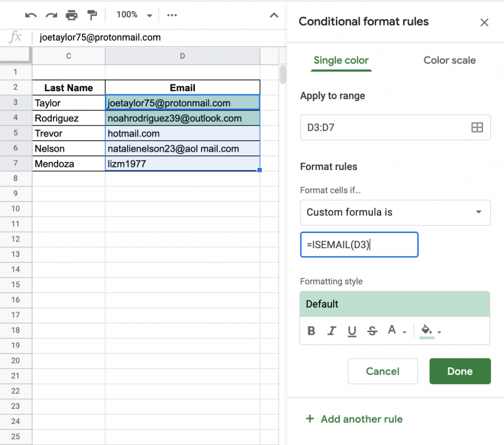Toggle underline in formatting style
The height and width of the screenshot is (445, 504).
(352, 331)
